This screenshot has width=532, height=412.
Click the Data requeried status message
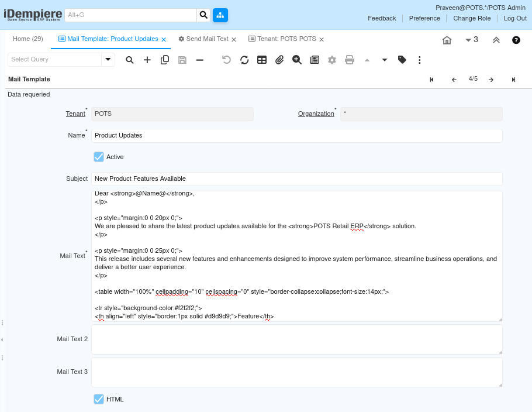click(x=29, y=94)
